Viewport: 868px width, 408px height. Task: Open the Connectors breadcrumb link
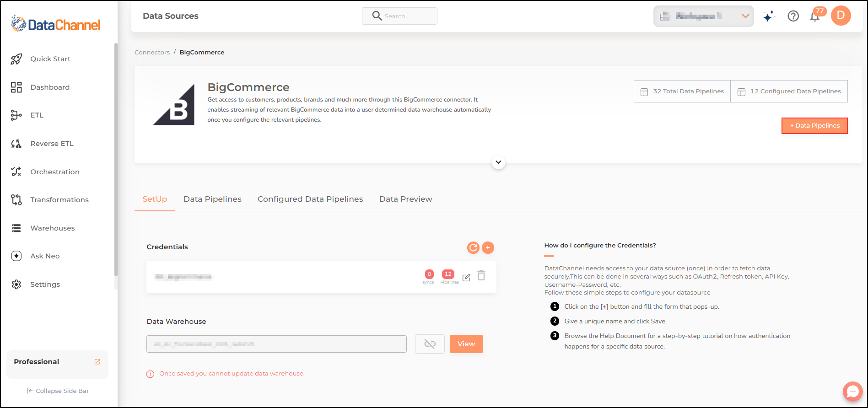pos(152,53)
